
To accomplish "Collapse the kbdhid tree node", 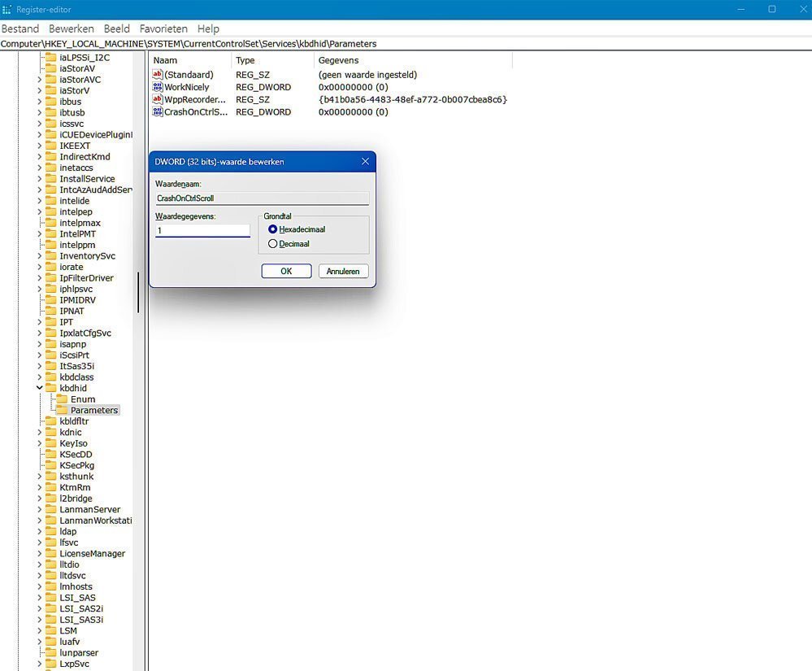I will 39,389.
